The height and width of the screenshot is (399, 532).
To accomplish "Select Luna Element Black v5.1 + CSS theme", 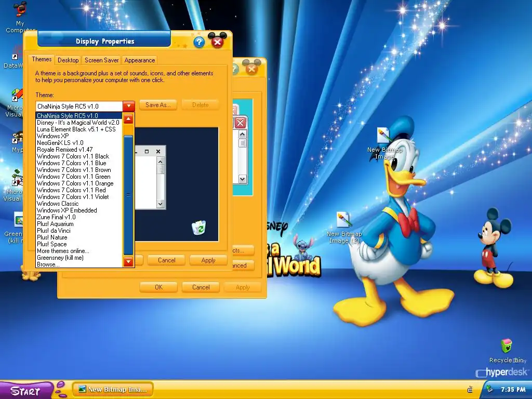I will click(79, 129).
